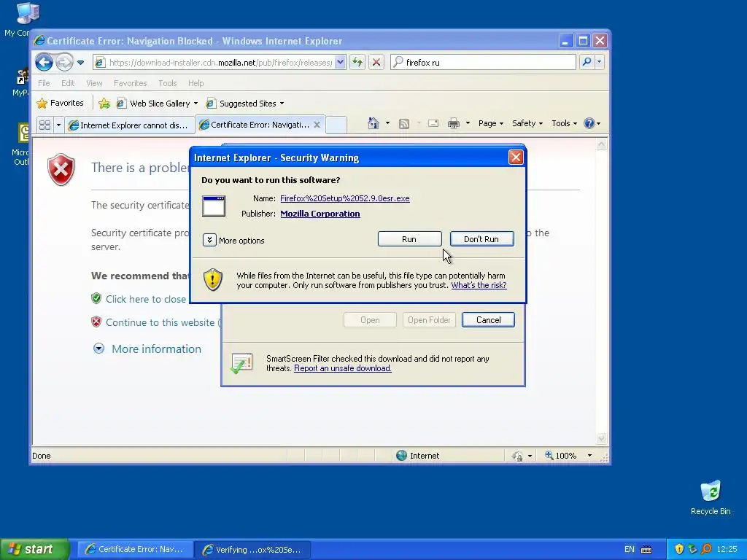Open the What's the risk? link

(479, 285)
